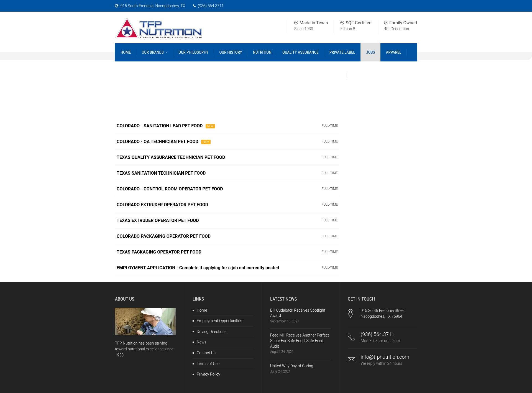532x393 pixels.
Task: Open the Terms of Use link
Action: (x=208, y=364)
